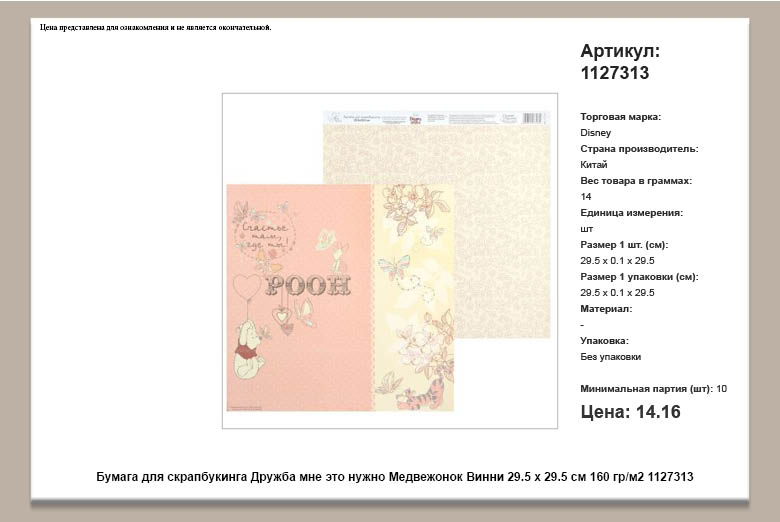This screenshot has width=780, height=522.
Task: Click the 'Единица измерения:' label
Action: coord(631,212)
